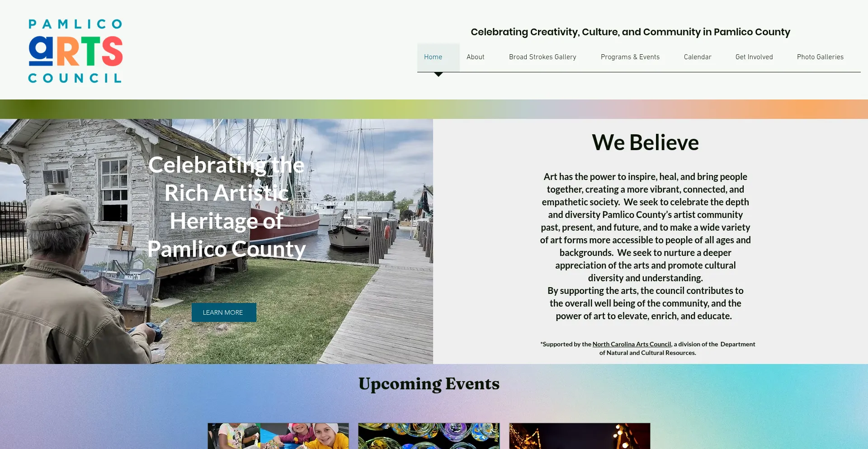Click the 'Celebrating the Rich Artistic Heritage' headline

click(226, 207)
